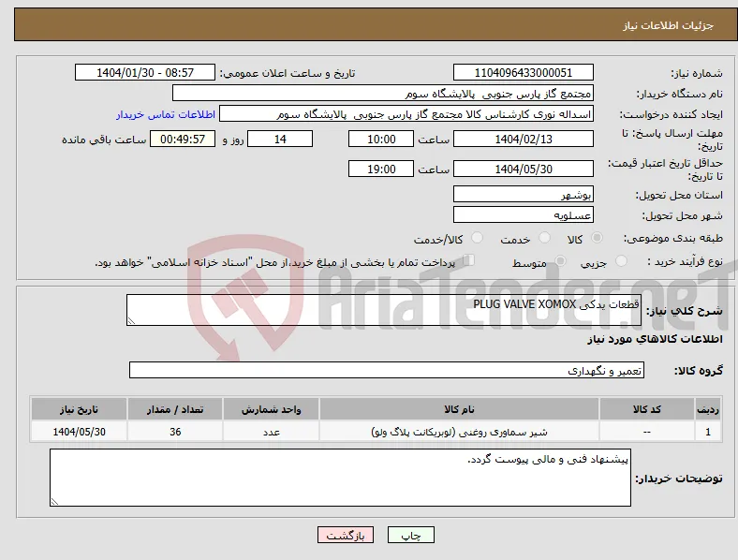Click the quantity cell 36
This screenshot has height=560, width=738.
[x=175, y=432]
